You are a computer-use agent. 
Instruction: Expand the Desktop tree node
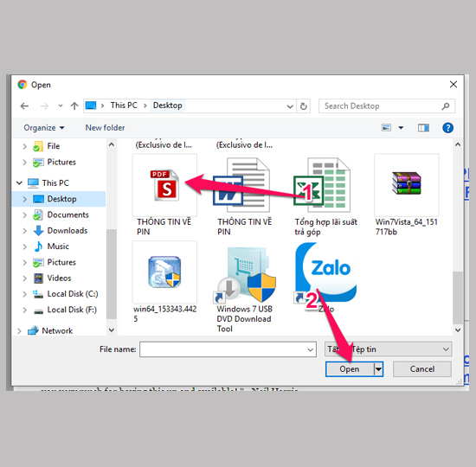point(24,199)
